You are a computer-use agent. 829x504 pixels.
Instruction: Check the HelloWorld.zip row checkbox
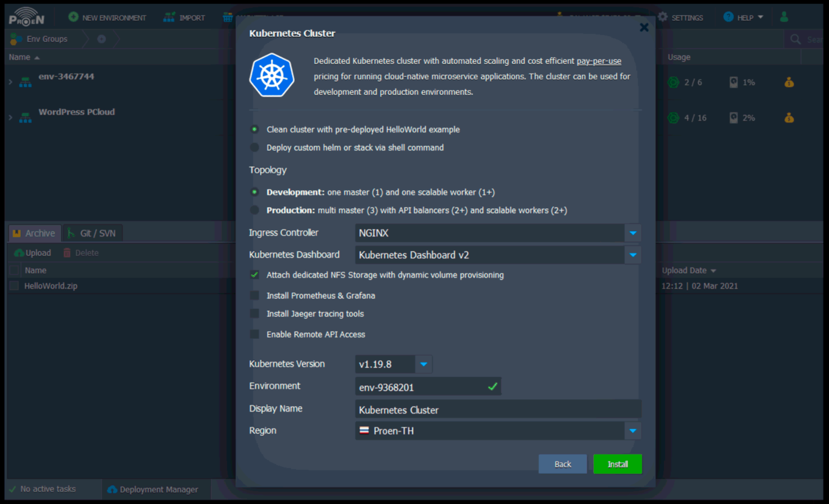pyautogui.click(x=14, y=286)
